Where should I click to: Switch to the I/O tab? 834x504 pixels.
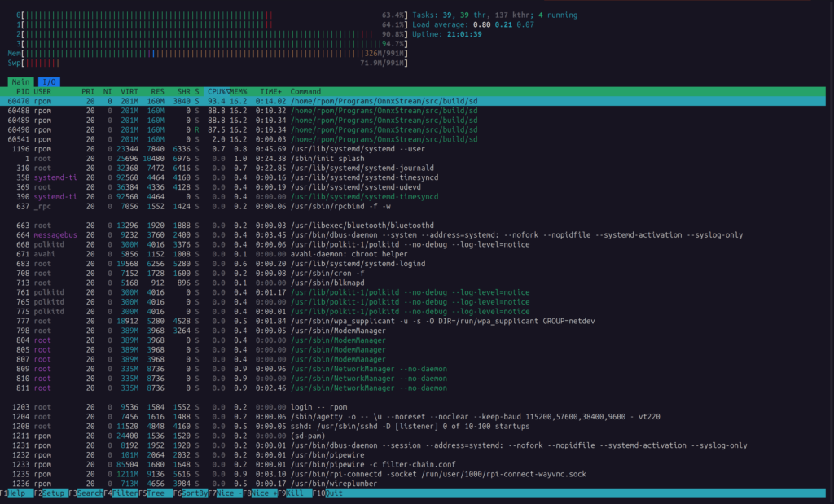pyautogui.click(x=49, y=82)
